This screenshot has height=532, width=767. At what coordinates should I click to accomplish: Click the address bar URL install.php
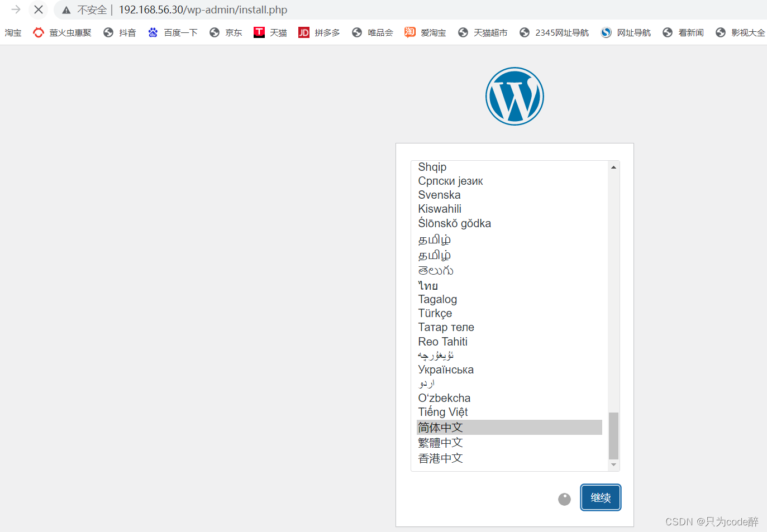pos(203,10)
